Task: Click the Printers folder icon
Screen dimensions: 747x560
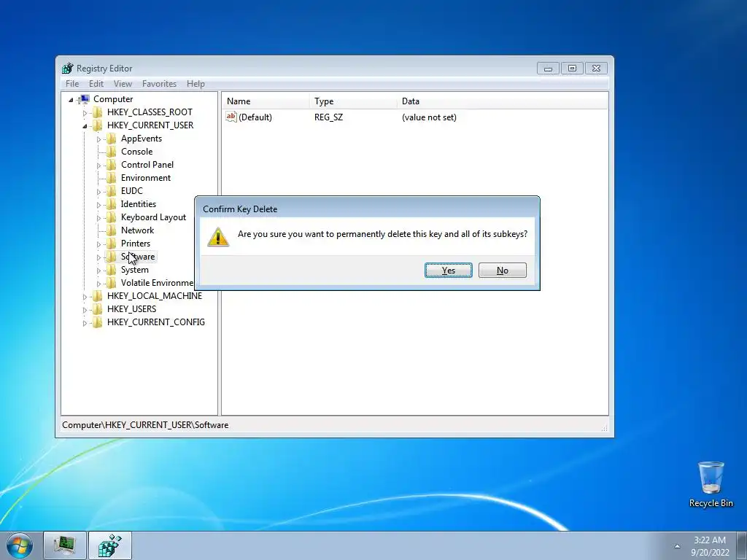Action: pos(111,244)
